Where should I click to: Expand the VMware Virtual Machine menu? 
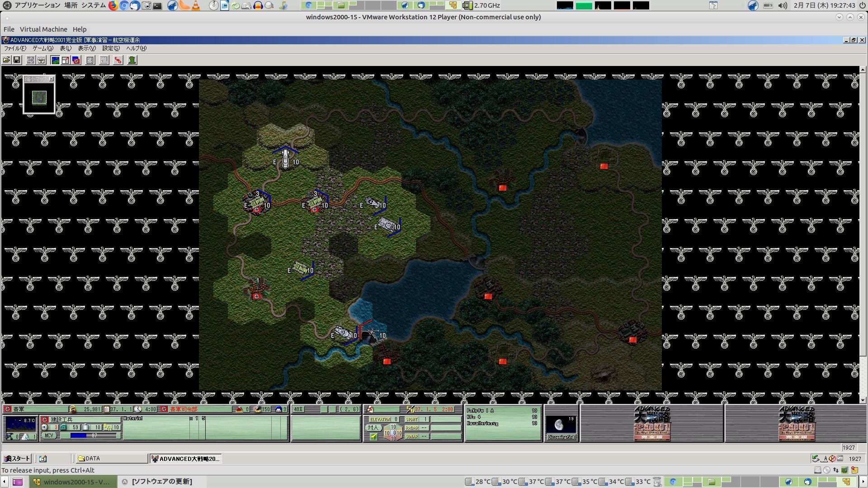tap(43, 29)
